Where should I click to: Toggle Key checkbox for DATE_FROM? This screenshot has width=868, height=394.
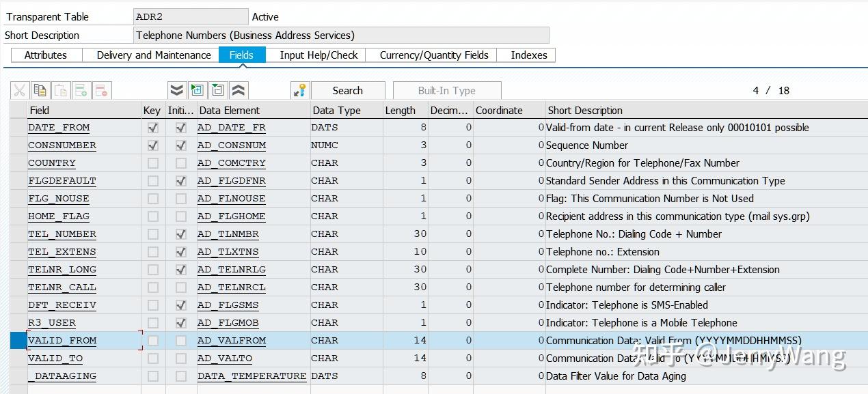click(x=153, y=128)
